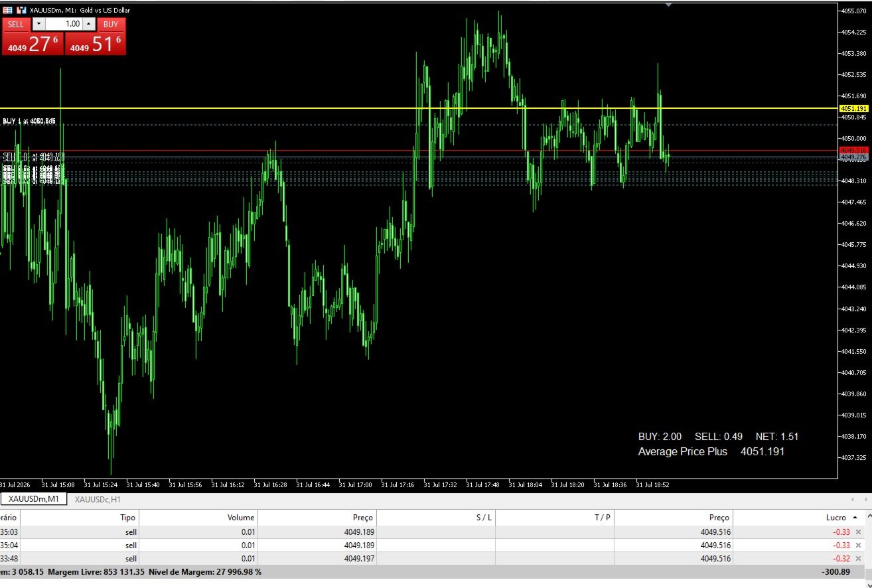This screenshot has height=588, width=872.
Task: Click the sell price tile 4049 27
Action: pos(33,43)
